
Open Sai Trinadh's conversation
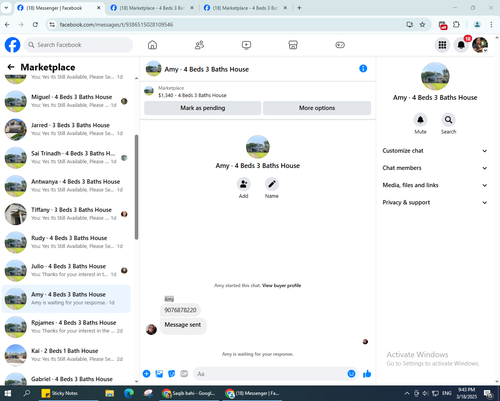66,158
